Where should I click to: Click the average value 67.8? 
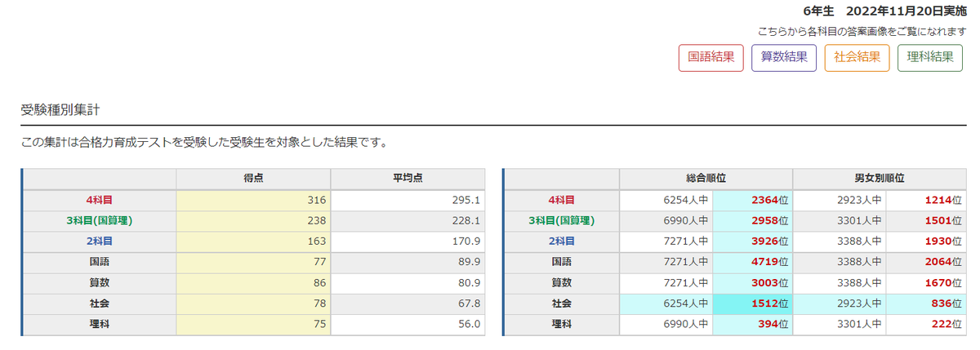(x=469, y=303)
